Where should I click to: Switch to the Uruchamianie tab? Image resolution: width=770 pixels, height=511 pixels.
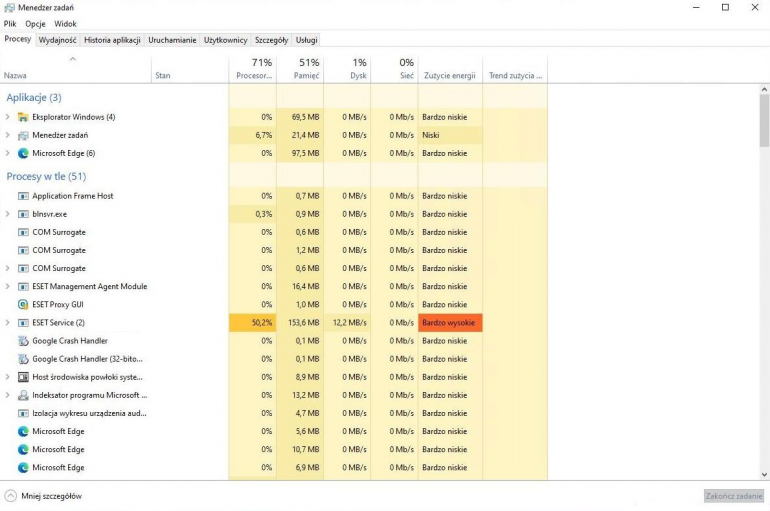click(172, 40)
